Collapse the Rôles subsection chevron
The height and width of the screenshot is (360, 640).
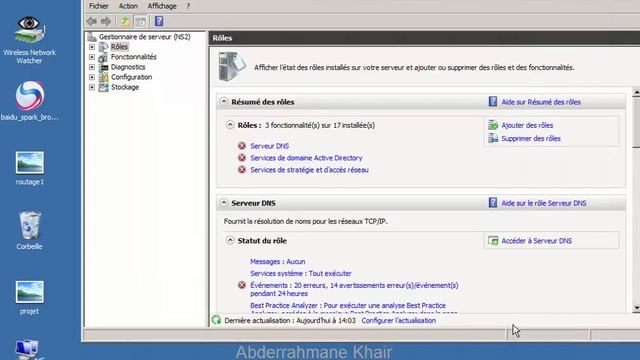point(230,125)
